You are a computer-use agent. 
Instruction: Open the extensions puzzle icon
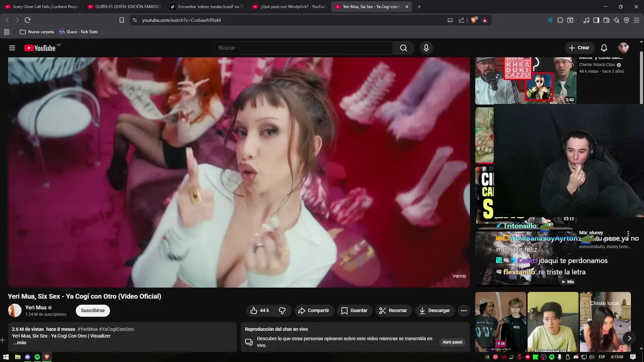coord(560,20)
